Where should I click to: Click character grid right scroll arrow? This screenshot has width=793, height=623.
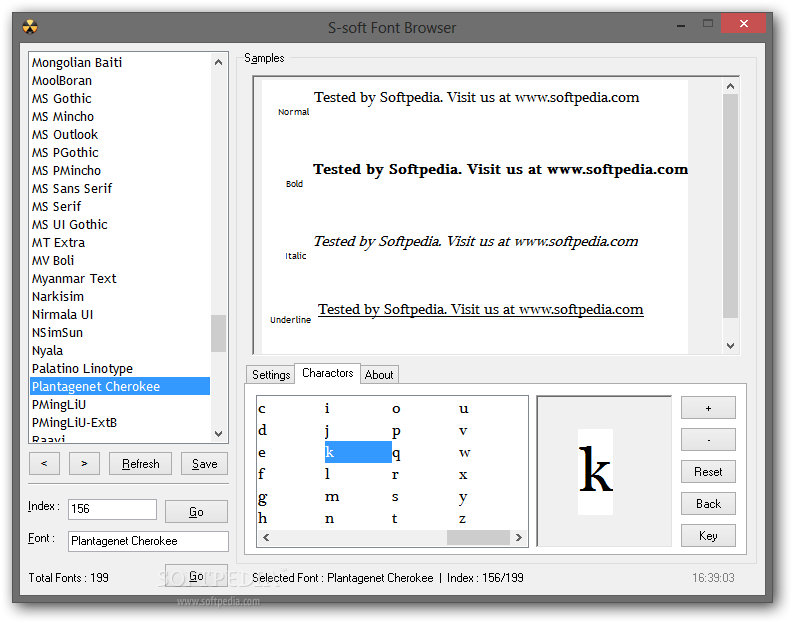click(x=518, y=538)
